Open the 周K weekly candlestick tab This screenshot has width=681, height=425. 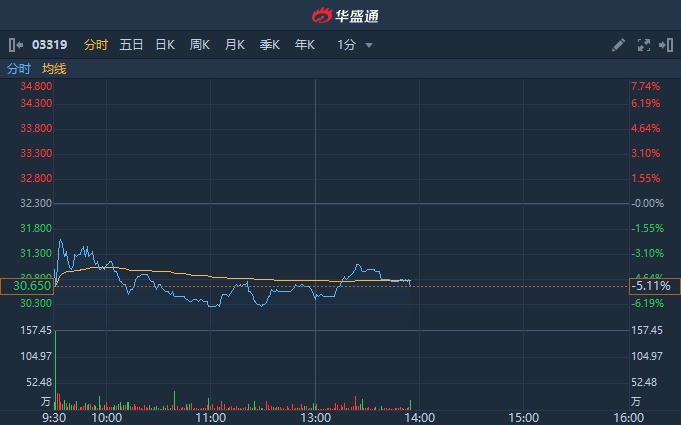pos(200,45)
